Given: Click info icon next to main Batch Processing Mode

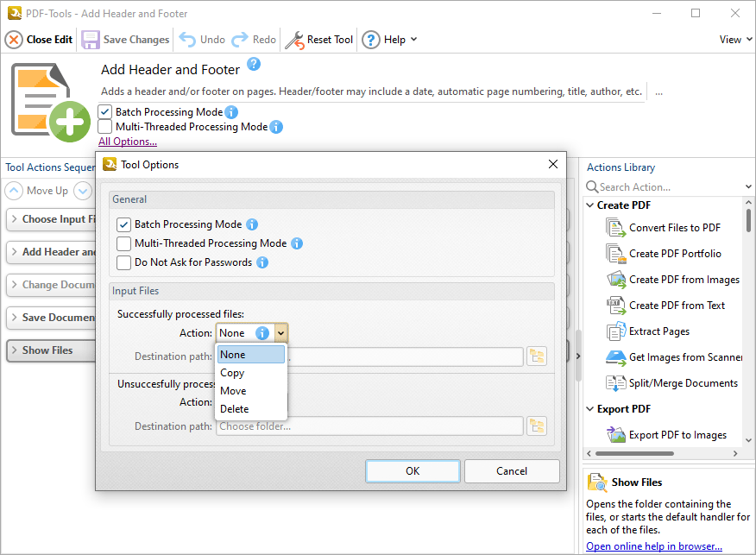Looking at the screenshot, I should (x=231, y=112).
